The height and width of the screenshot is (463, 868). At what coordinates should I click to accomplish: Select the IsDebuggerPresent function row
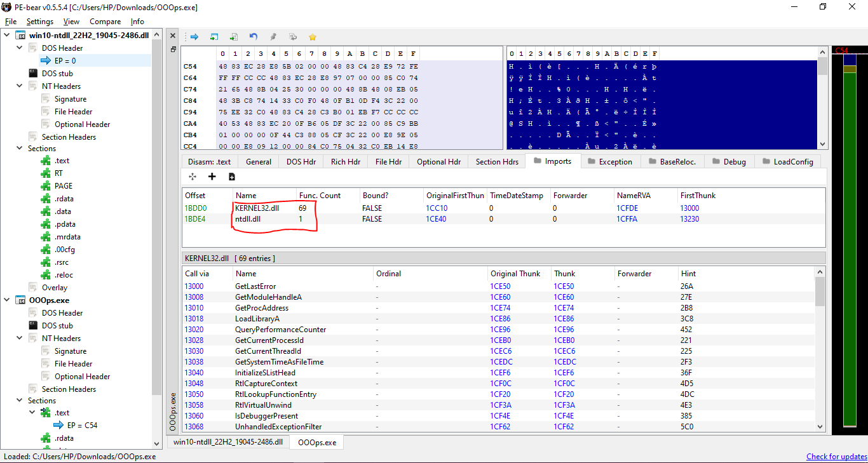(x=498, y=416)
